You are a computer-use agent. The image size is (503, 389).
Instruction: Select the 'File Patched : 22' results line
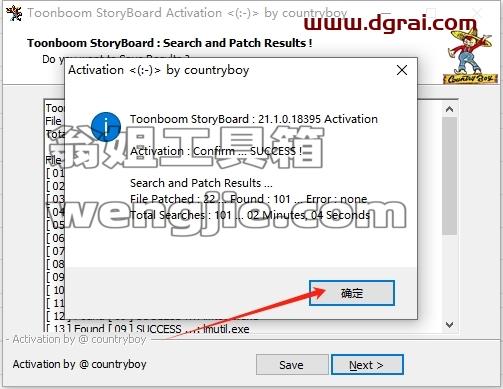(249, 199)
